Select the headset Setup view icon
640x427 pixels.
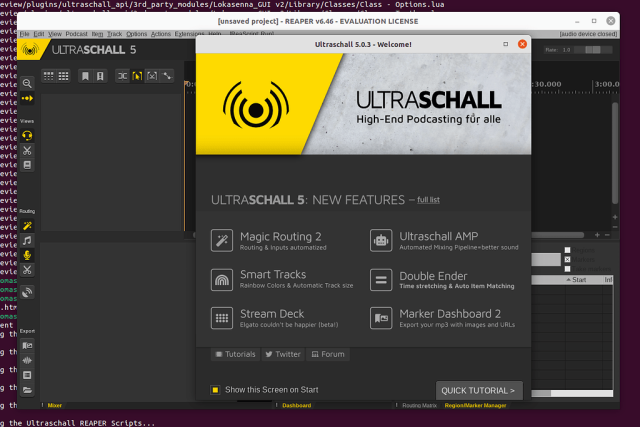pos(27,136)
